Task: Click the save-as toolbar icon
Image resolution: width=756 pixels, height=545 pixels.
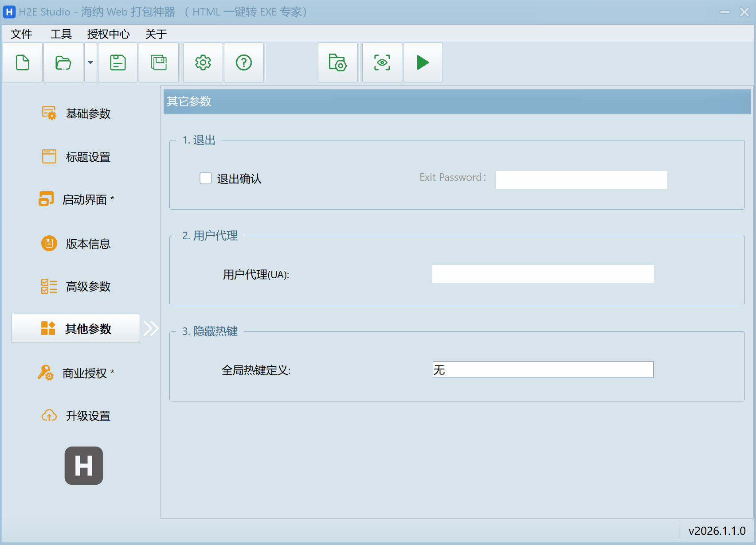Action: point(158,62)
